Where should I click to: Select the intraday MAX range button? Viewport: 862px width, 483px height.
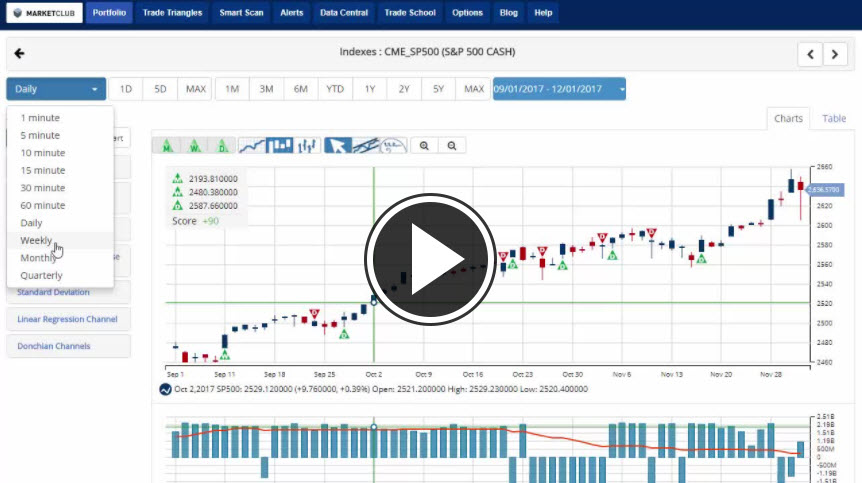(195, 89)
